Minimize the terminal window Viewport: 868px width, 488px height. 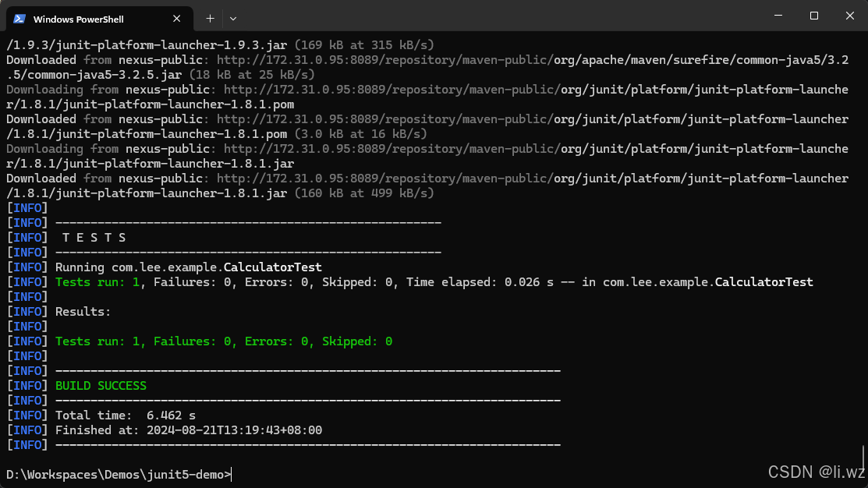pos(778,16)
